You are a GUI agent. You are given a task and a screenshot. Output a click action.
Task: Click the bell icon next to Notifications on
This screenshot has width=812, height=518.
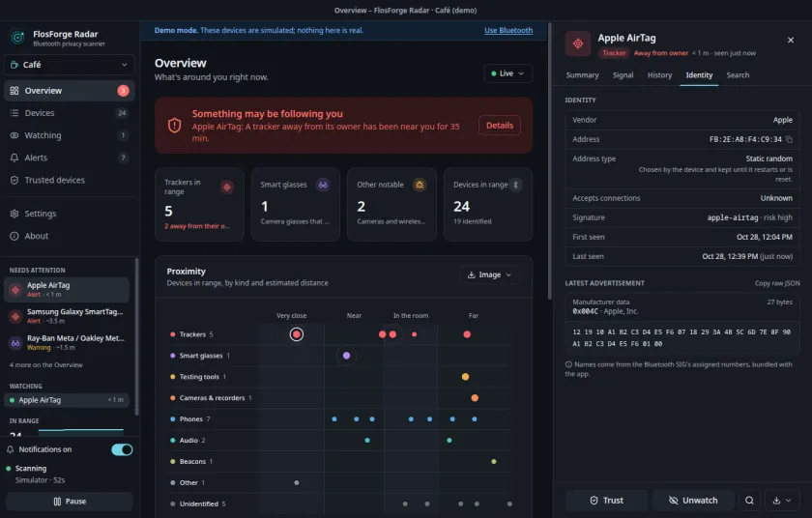pos(10,449)
